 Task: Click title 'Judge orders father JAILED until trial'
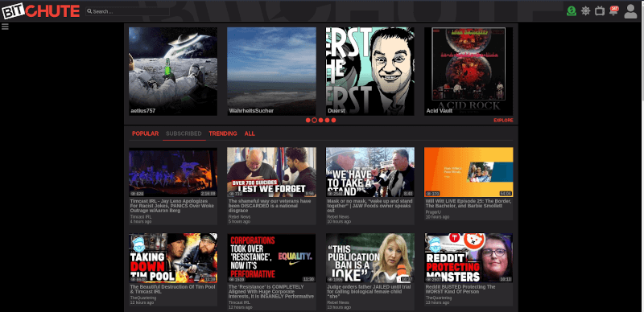coord(368,291)
